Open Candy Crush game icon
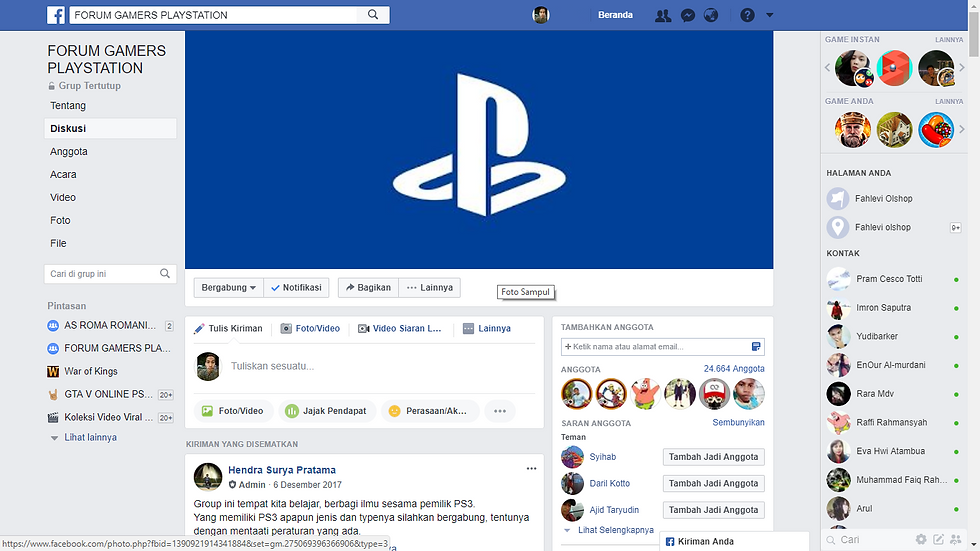Viewport: 980px width, 551px height. (x=936, y=130)
